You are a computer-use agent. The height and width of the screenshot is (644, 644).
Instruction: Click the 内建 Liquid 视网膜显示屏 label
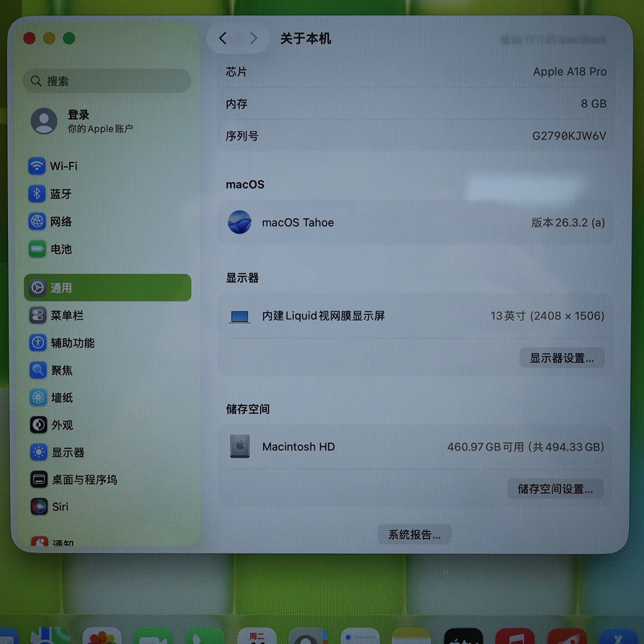click(x=324, y=315)
